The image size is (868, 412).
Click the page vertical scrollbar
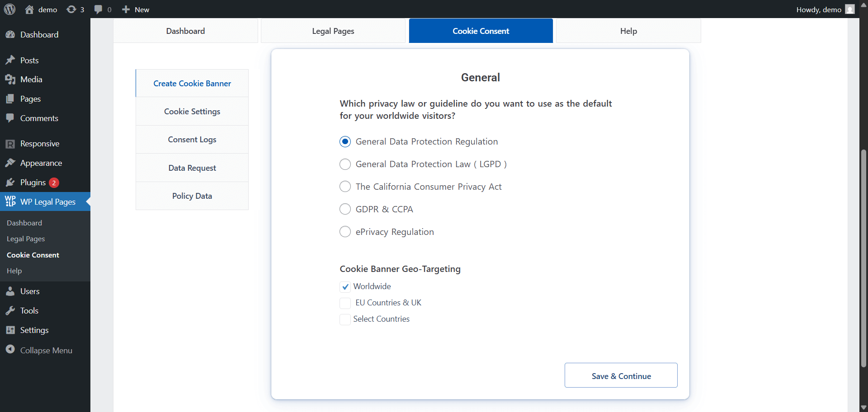(x=863, y=257)
